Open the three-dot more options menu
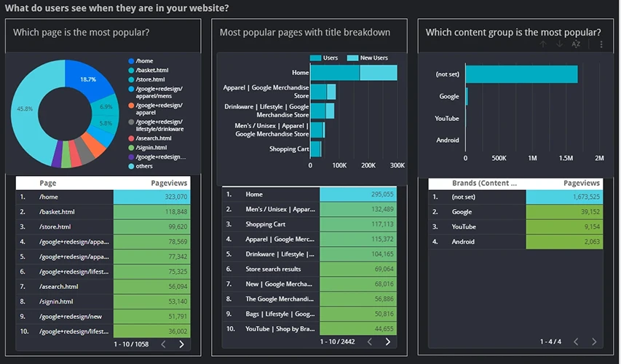 [601, 44]
